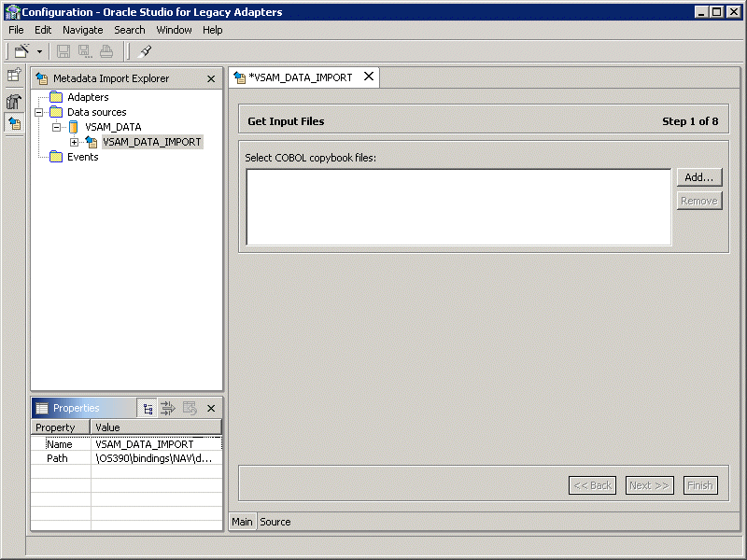Minimize the Oracle Studio window
Screen dimensions: 747x560
(x=701, y=12)
